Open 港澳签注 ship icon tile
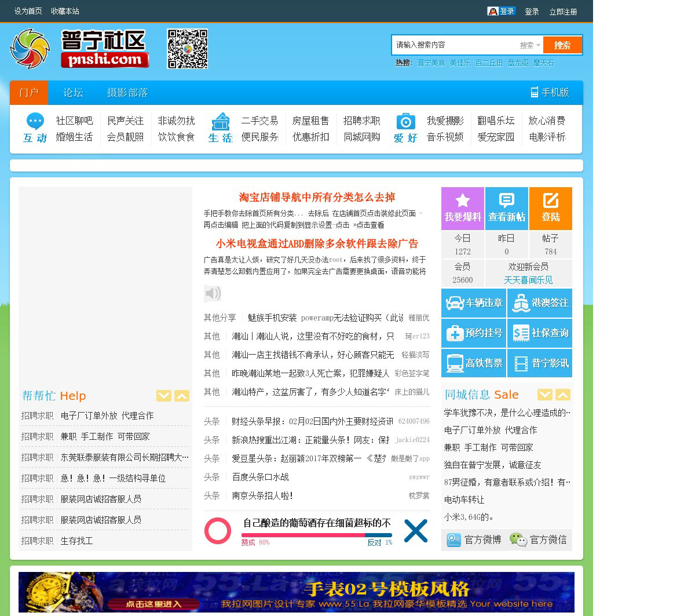 pyautogui.click(x=540, y=303)
